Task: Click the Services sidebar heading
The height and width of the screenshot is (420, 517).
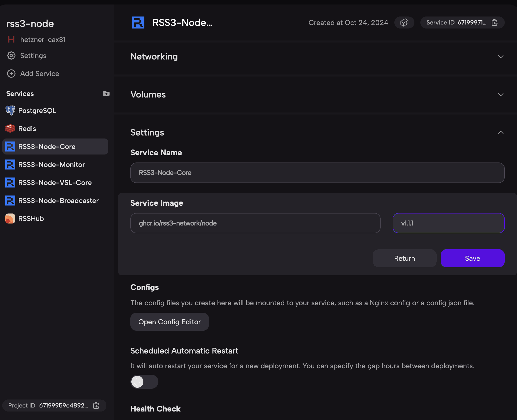Action: 20,93
